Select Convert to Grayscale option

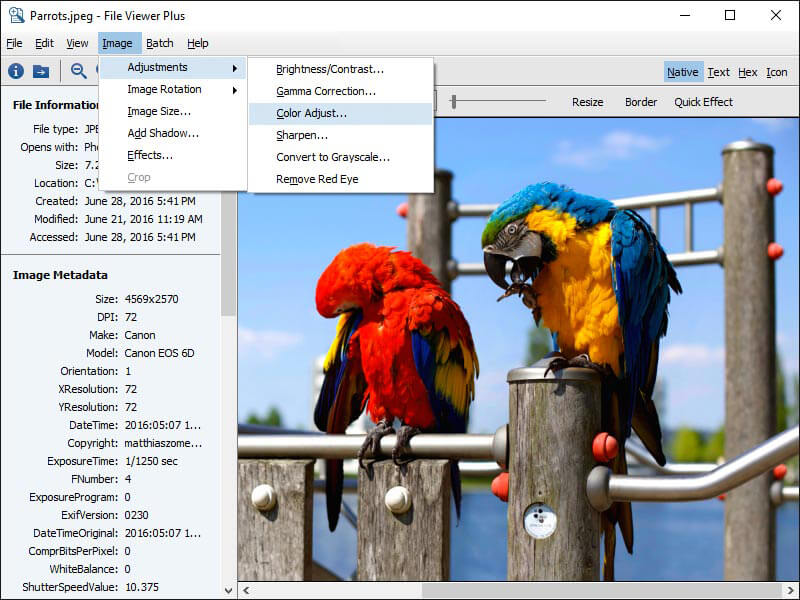click(333, 157)
